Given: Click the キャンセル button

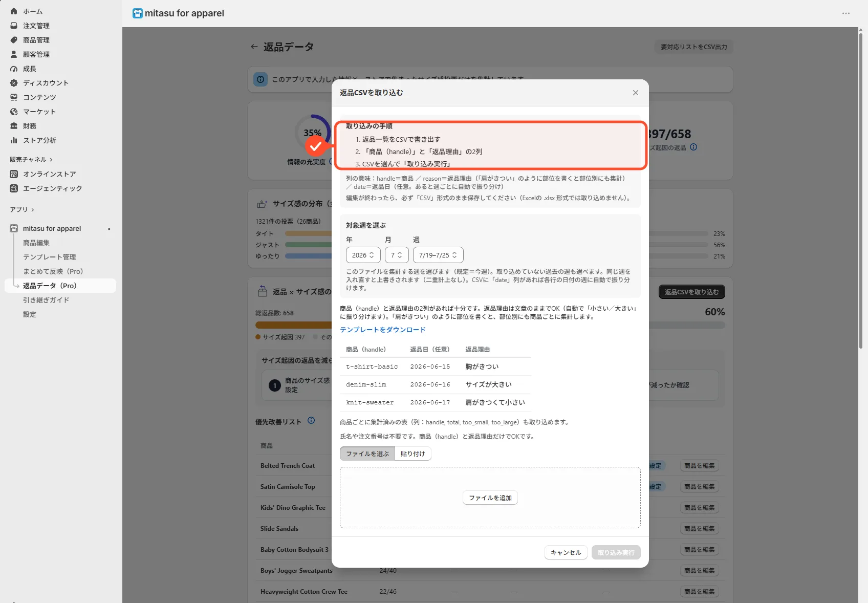Looking at the screenshot, I should point(566,552).
